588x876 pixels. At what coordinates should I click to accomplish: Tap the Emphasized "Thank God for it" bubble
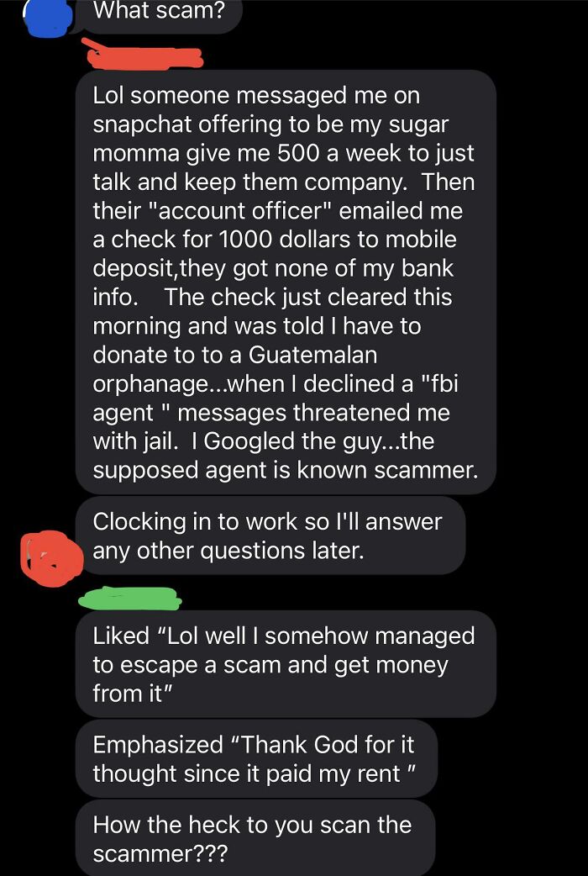256,758
